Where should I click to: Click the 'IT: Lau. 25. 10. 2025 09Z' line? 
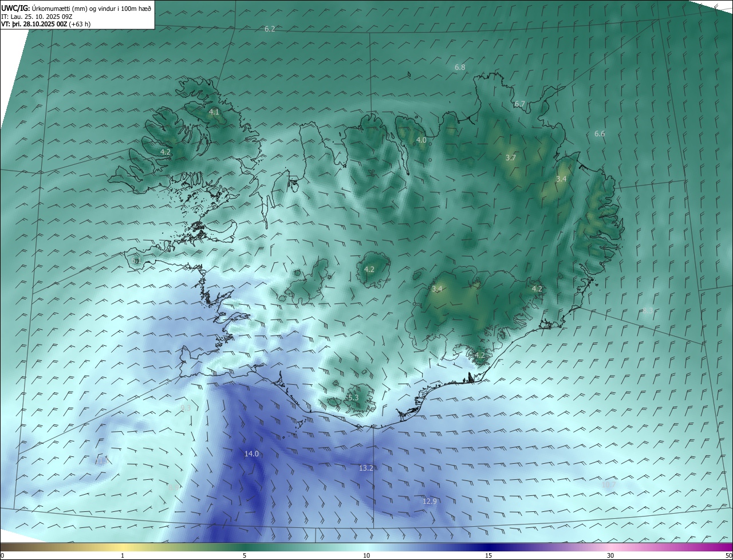click(36, 16)
